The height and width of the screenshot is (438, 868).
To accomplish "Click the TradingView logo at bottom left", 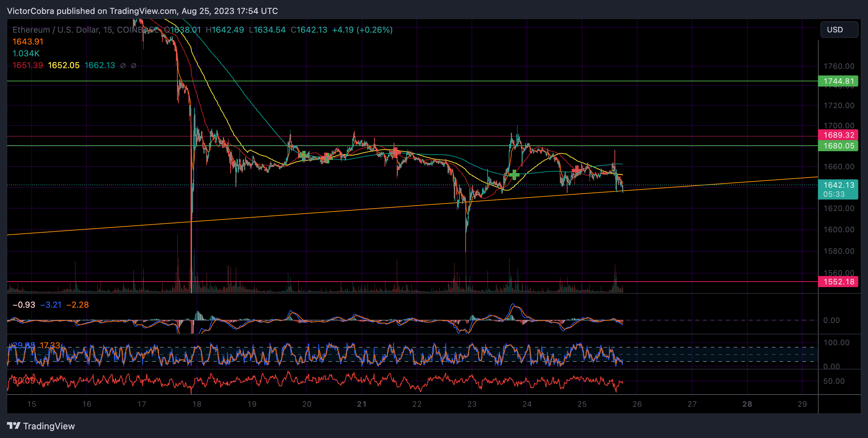I will click(x=41, y=426).
